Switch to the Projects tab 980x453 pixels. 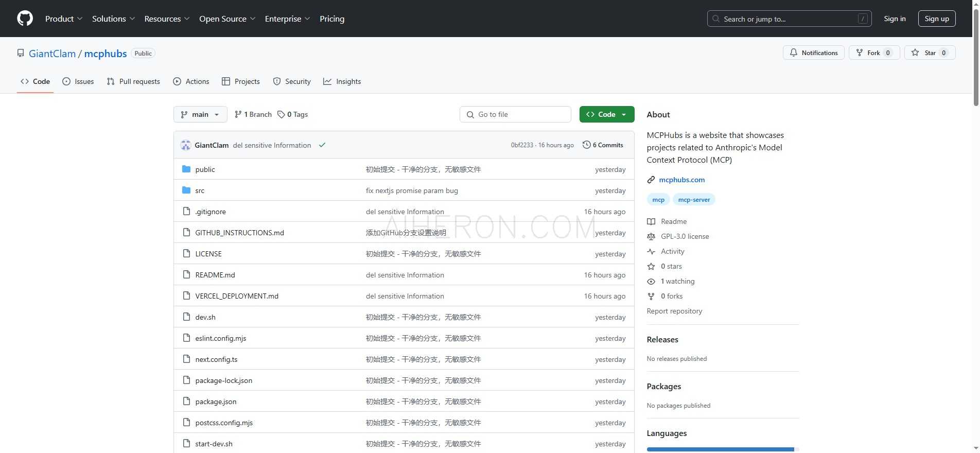241,81
